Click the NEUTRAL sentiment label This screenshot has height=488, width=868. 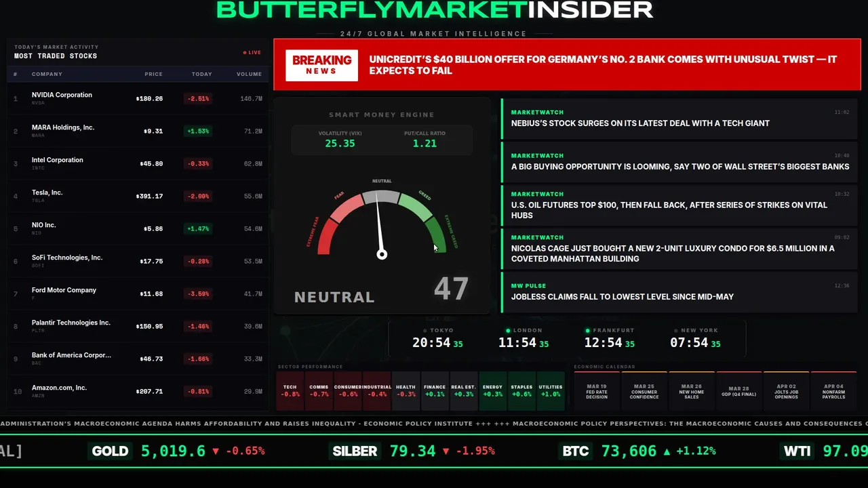[334, 297]
